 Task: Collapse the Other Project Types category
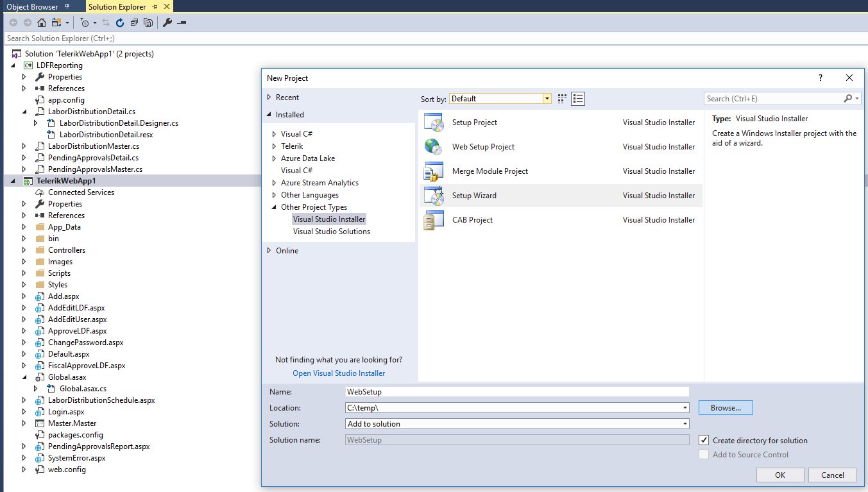(x=275, y=207)
